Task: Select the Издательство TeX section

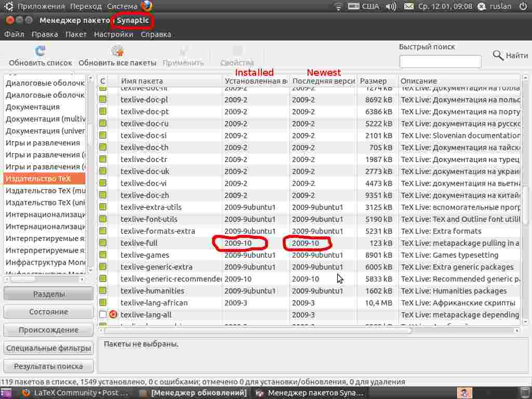Action: click(x=44, y=179)
